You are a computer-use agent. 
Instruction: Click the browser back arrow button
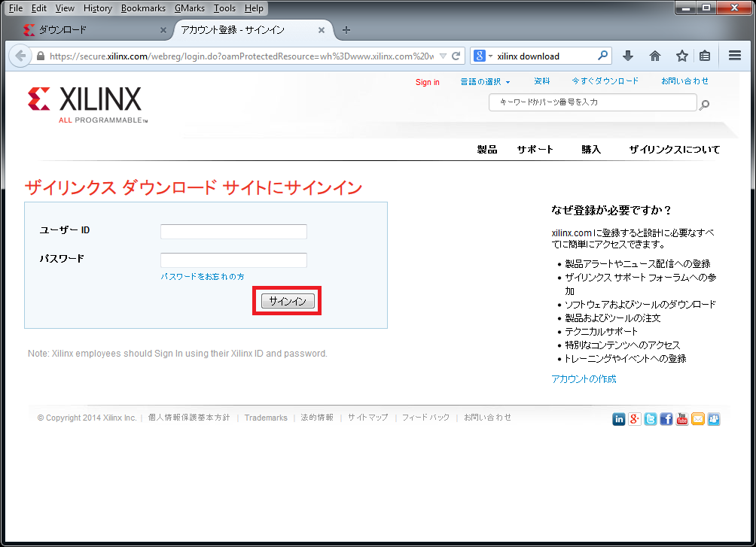(20, 56)
